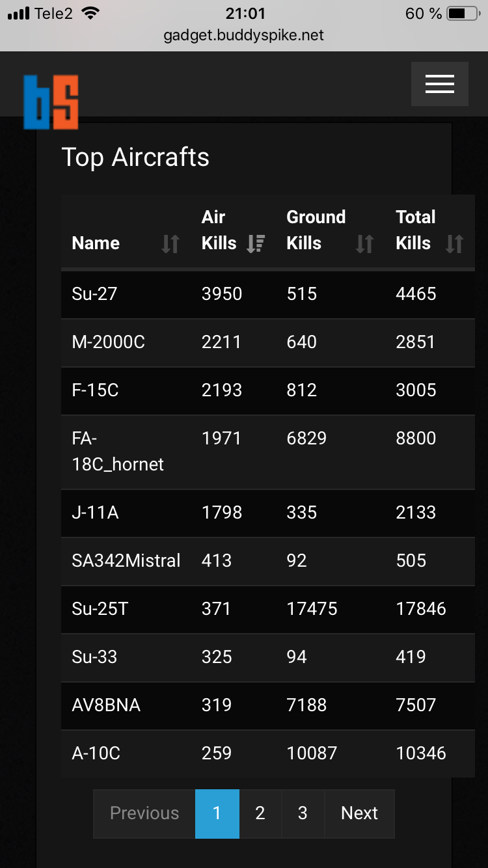Toggle Air Kills sort order icon

[256, 243]
